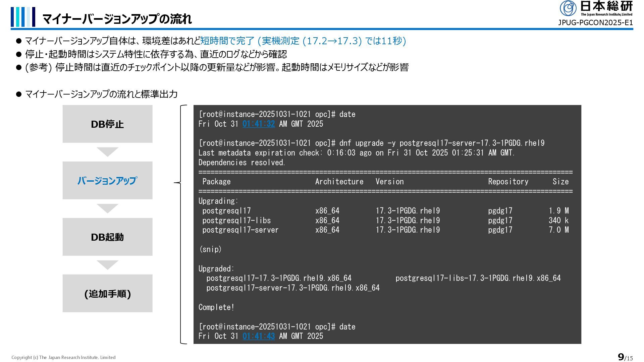Click the copyright footer text

point(63,357)
